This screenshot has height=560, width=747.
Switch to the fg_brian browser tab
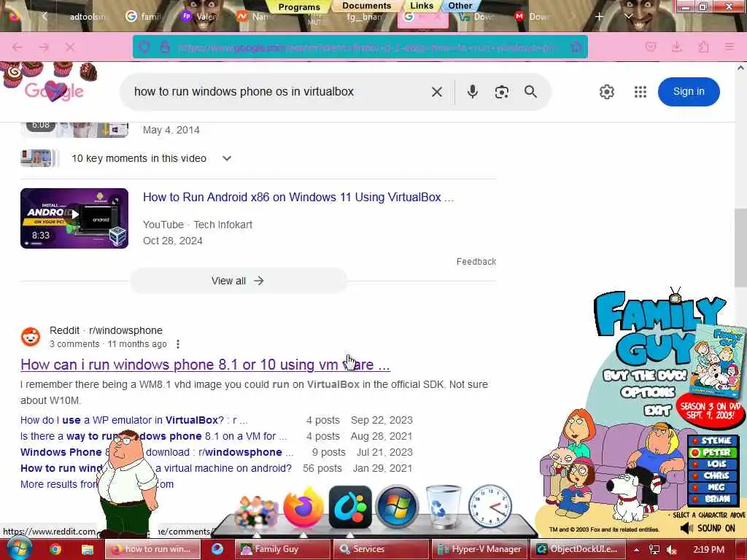click(x=365, y=17)
